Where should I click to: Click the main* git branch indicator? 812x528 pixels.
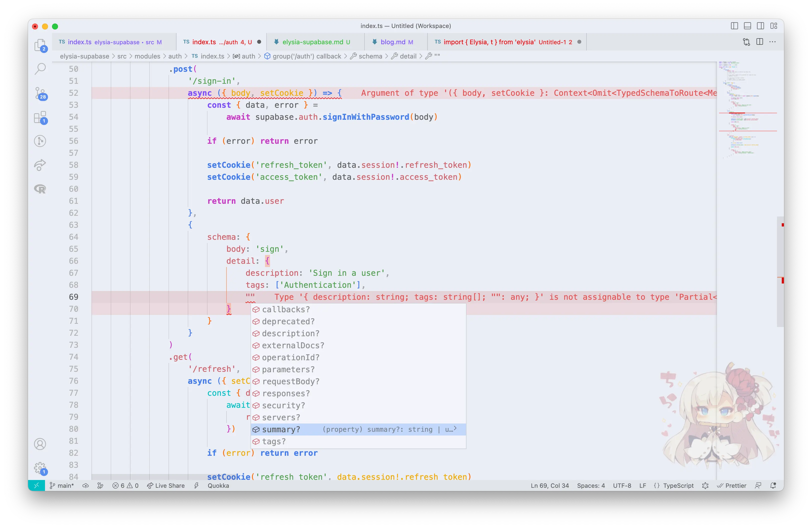(62, 485)
